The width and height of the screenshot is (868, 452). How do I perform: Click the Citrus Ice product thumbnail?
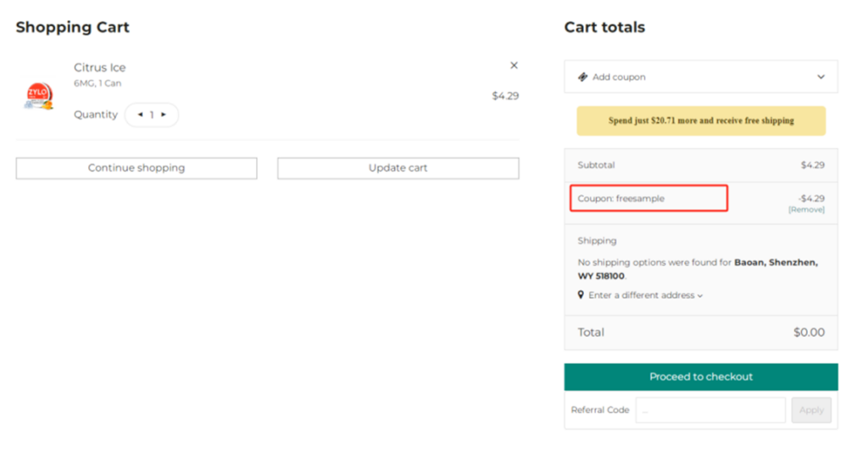coord(38,95)
